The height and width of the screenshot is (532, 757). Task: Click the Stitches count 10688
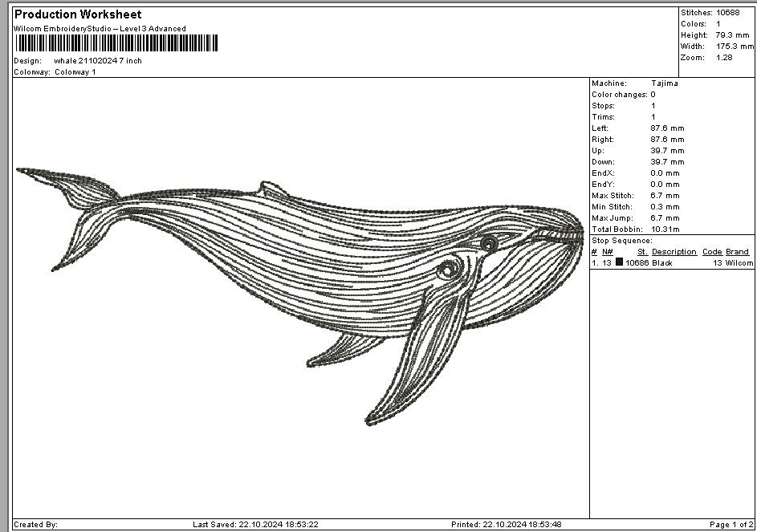tap(727, 13)
